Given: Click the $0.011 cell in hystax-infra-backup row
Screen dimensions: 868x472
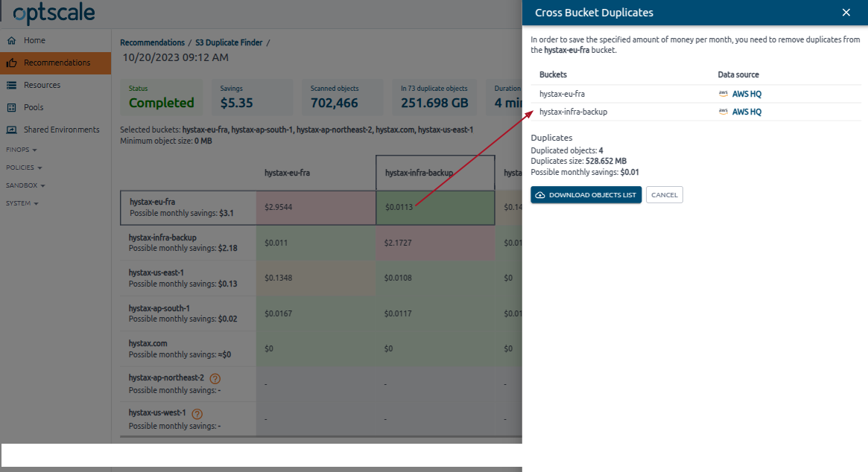Looking at the screenshot, I should click(x=316, y=243).
